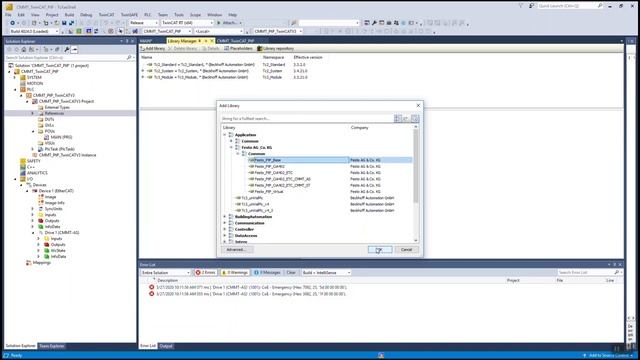
Task: Click Add to Source Control in status bar
Action: pyautogui.click(x=608, y=356)
